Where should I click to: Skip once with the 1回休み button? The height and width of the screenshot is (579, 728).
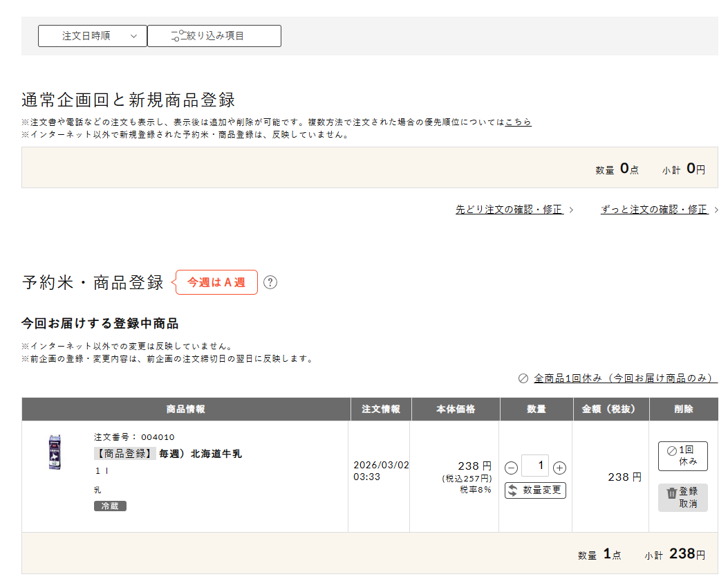[x=682, y=456]
